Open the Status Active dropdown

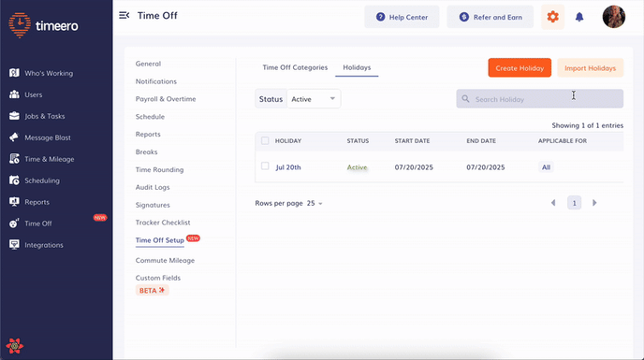coord(314,99)
